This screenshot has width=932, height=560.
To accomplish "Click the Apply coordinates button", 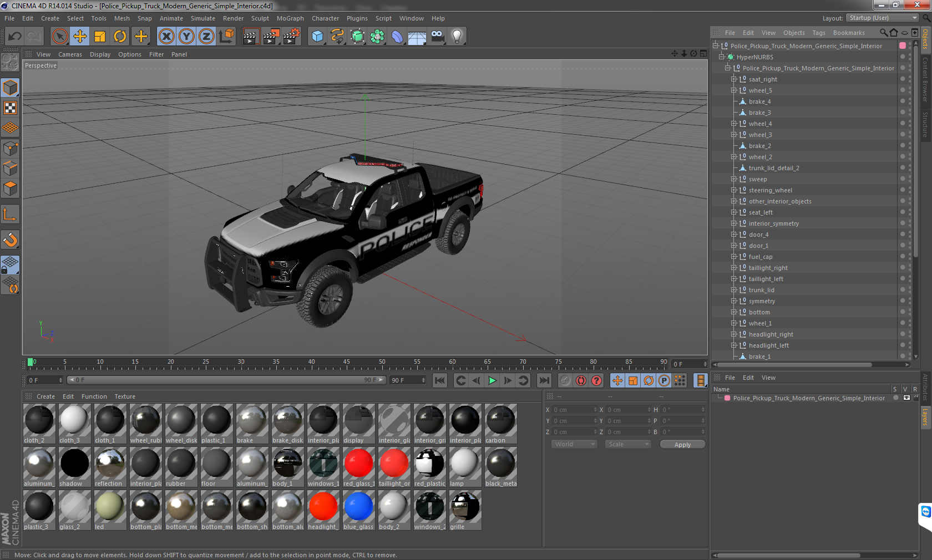I will tap(682, 445).
